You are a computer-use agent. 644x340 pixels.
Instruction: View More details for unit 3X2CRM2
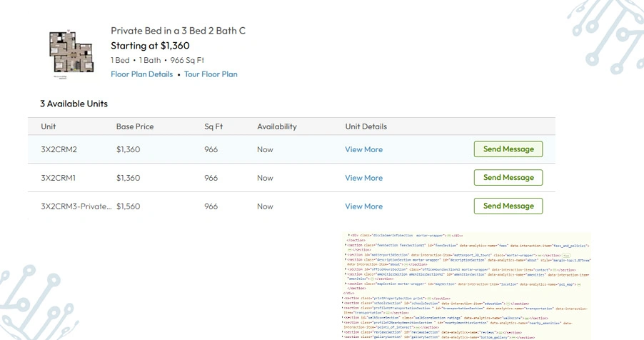click(x=363, y=150)
